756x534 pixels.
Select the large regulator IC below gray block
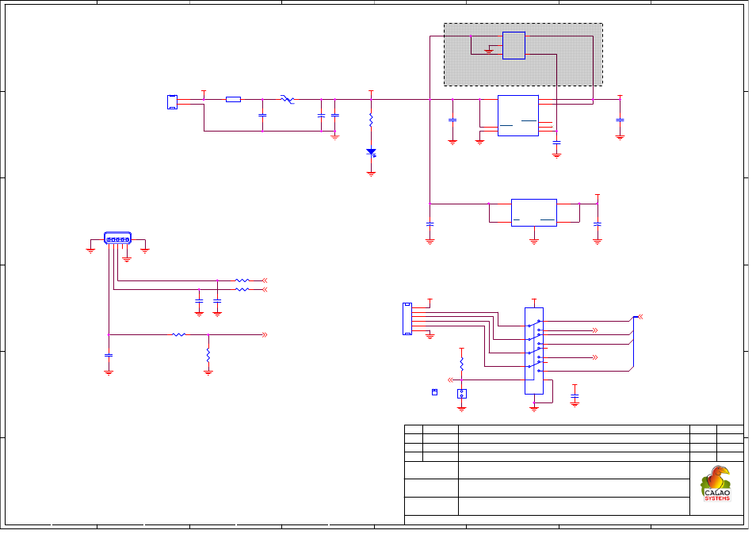pyautogui.click(x=518, y=116)
